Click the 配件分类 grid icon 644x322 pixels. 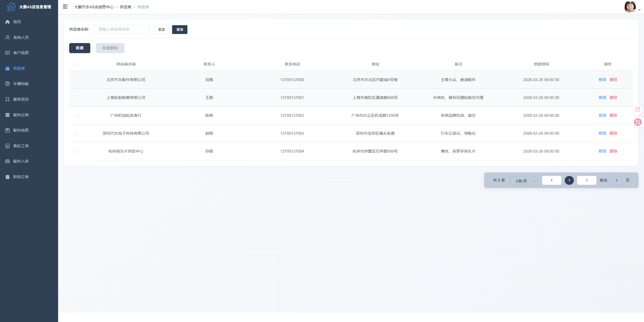coord(8,115)
